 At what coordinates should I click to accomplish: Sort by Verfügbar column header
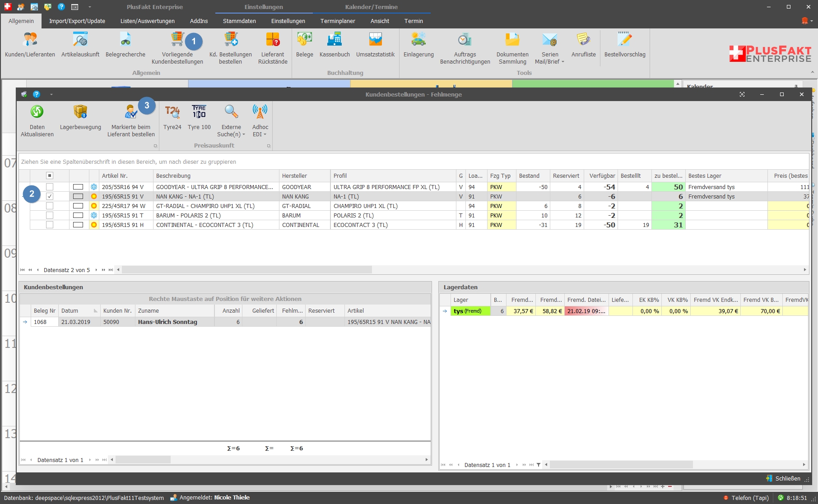(601, 176)
